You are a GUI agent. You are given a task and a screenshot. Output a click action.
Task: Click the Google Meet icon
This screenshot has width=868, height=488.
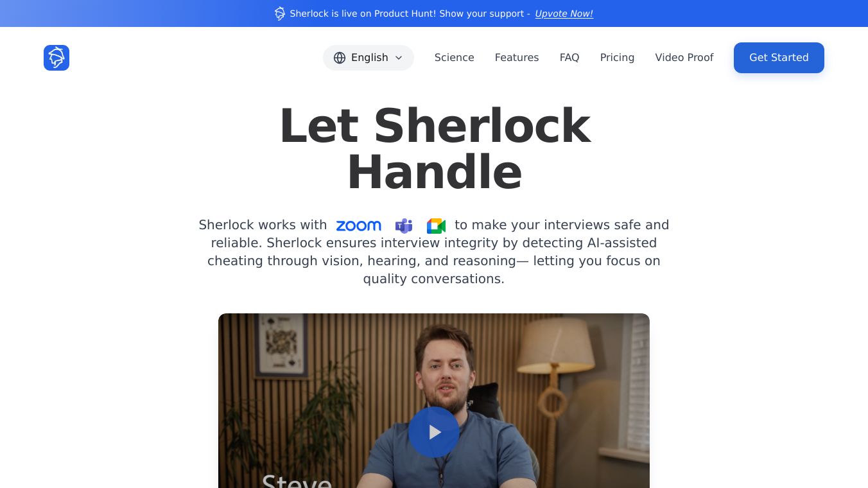pyautogui.click(x=436, y=226)
